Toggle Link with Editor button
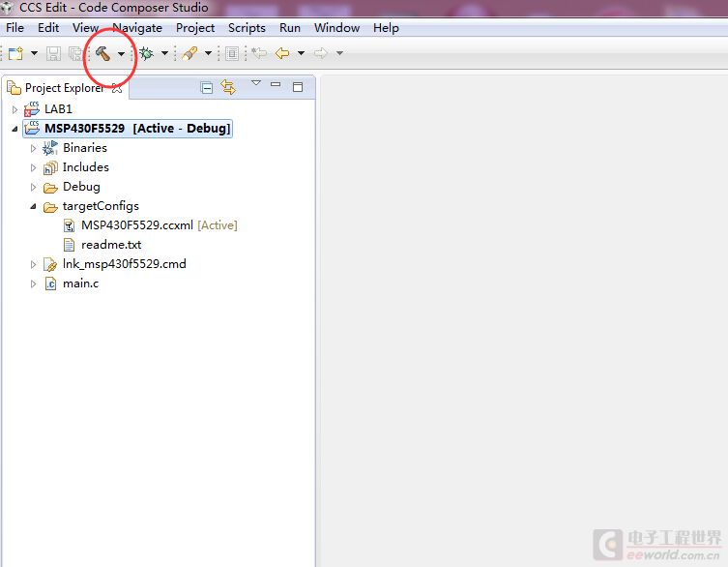Viewport: 728px width, 567px height. pos(228,87)
